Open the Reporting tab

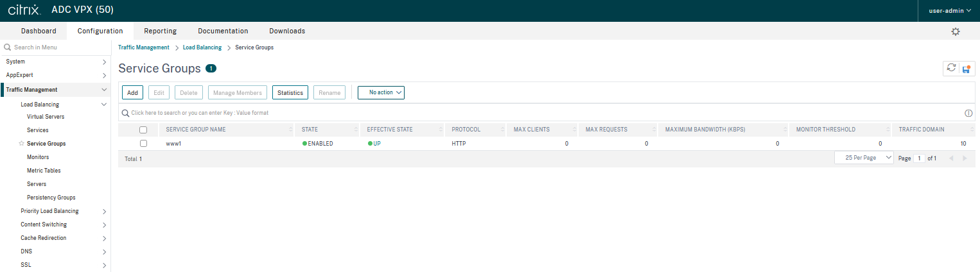[161, 31]
